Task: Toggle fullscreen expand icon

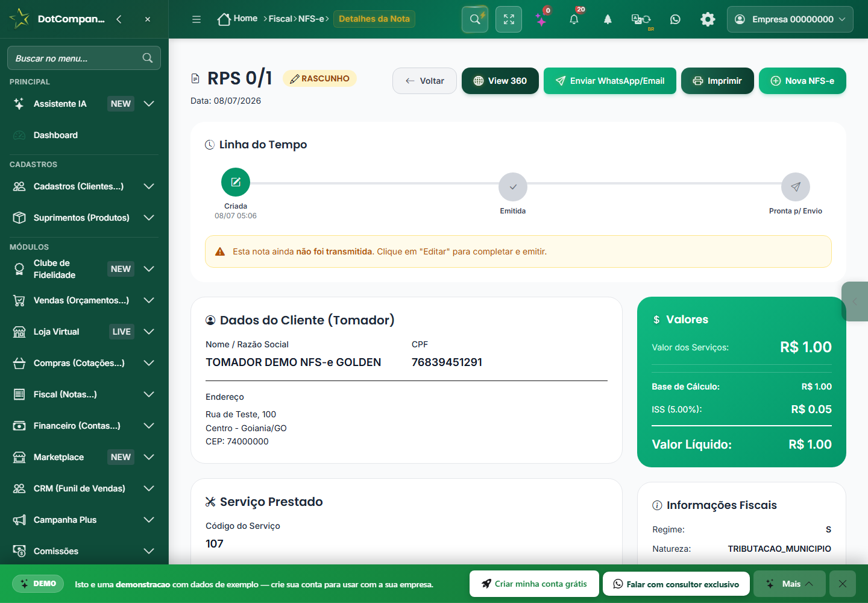Action: click(x=509, y=19)
